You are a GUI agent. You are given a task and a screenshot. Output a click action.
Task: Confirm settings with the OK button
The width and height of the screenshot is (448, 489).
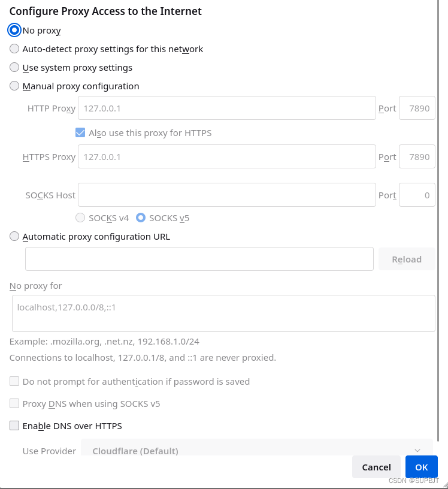coord(422,467)
